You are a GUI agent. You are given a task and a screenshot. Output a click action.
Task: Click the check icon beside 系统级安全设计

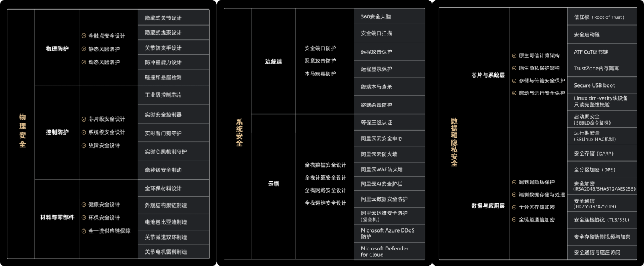[x=84, y=132]
